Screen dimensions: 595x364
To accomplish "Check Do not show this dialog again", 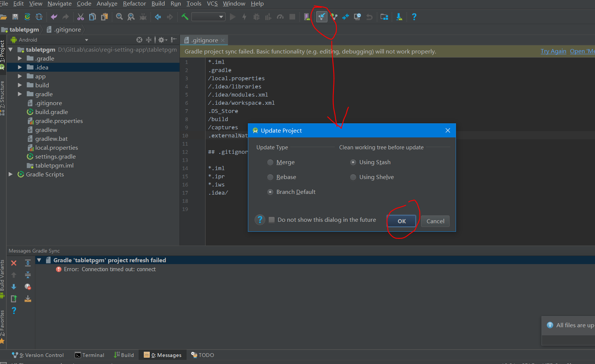I will pyautogui.click(x=272, y=220).
